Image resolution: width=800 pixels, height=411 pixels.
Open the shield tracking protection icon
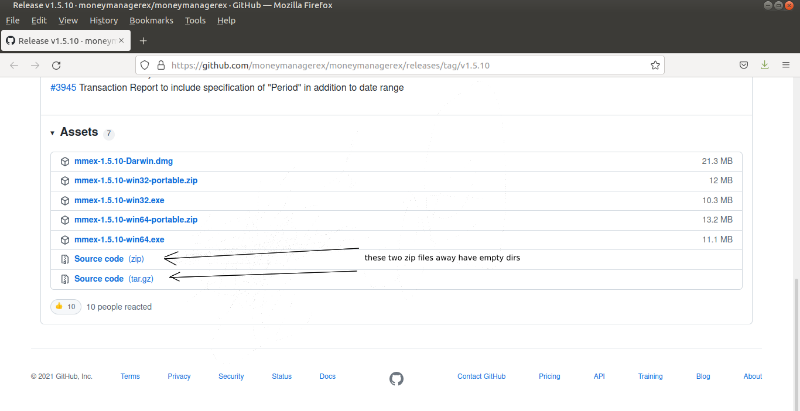click(145, 65)
